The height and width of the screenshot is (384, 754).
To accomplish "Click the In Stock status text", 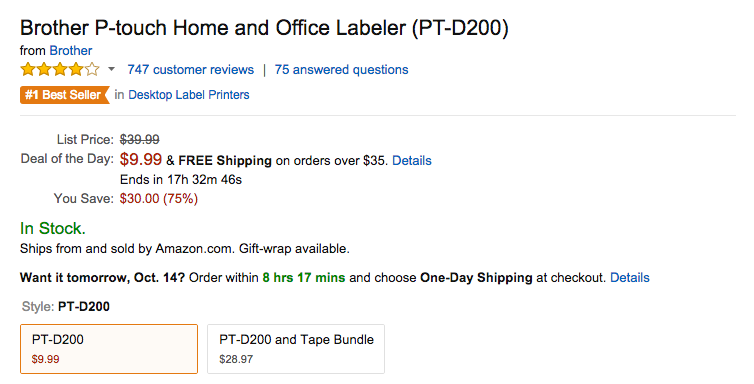I will 53,228.
